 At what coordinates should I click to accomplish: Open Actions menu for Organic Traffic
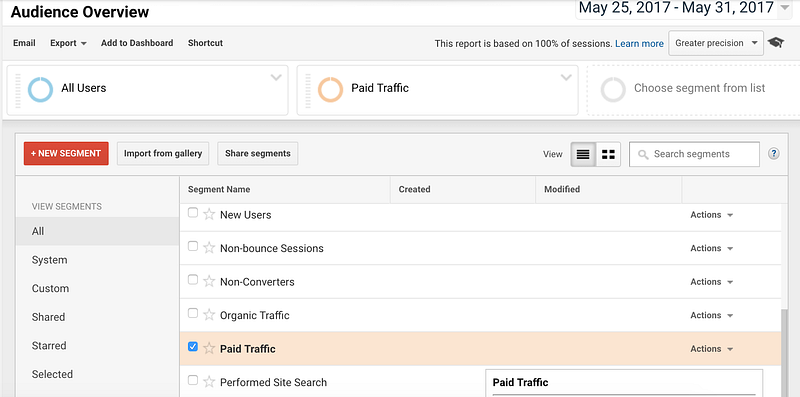(711, 315)
